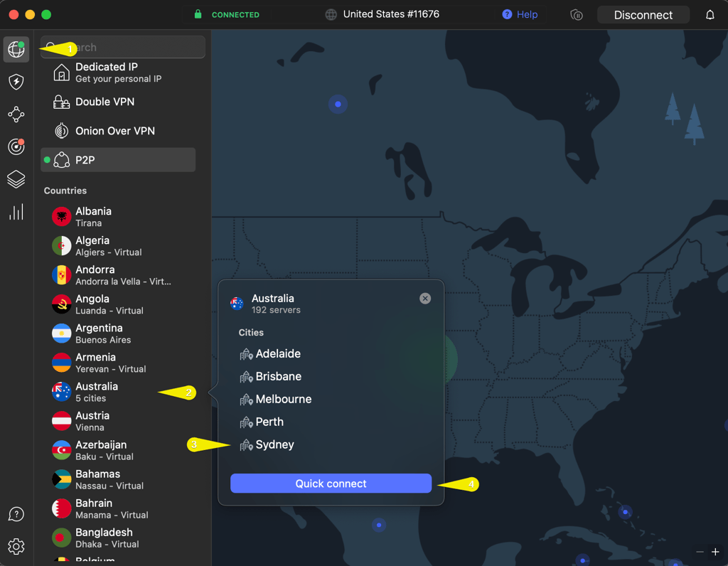The image size is (728, 566).
Task: Choose Sydney city
Action: [x=267, y=445]
